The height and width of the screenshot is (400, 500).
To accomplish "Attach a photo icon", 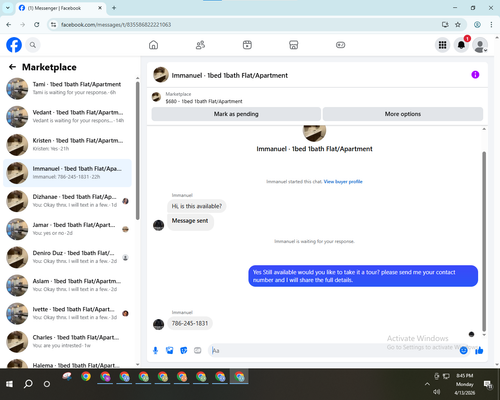I will point(170,350).
